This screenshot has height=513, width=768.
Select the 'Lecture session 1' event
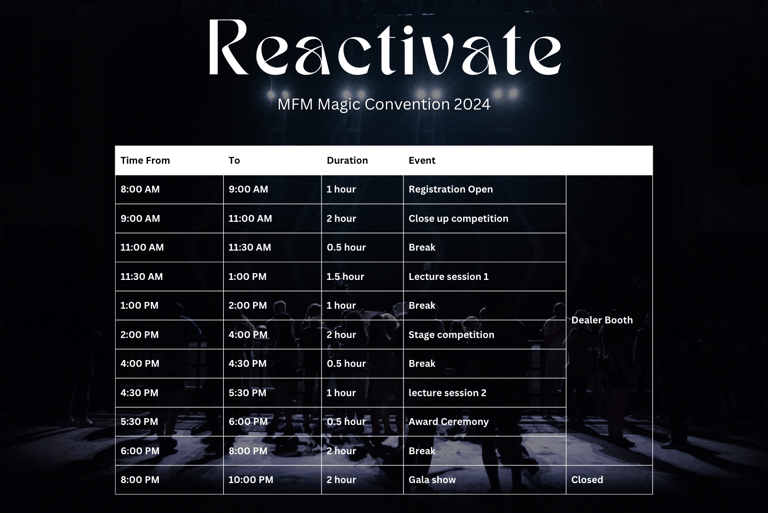click(x=484, y=276)
